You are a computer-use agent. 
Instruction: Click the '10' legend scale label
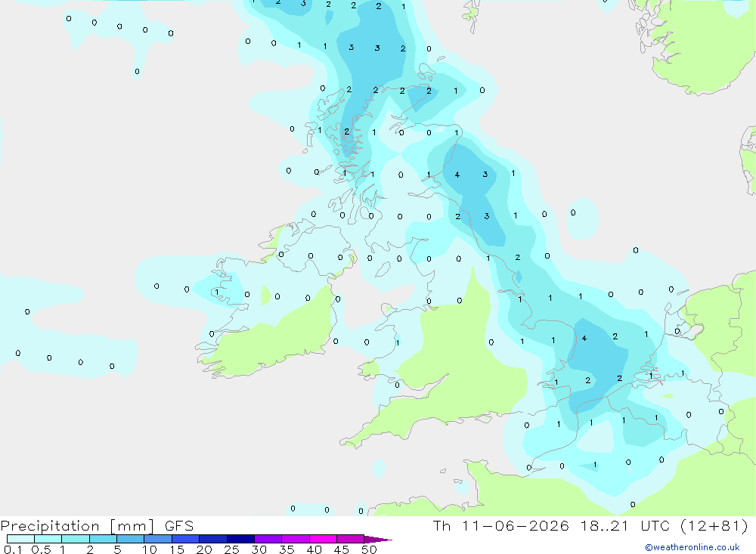[150, 549]
